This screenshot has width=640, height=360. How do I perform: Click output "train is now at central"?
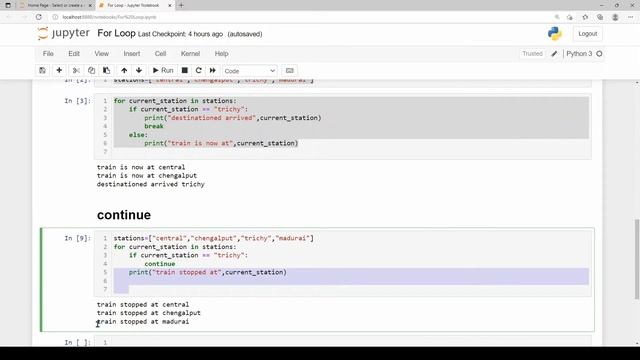[x=141, y=167]
